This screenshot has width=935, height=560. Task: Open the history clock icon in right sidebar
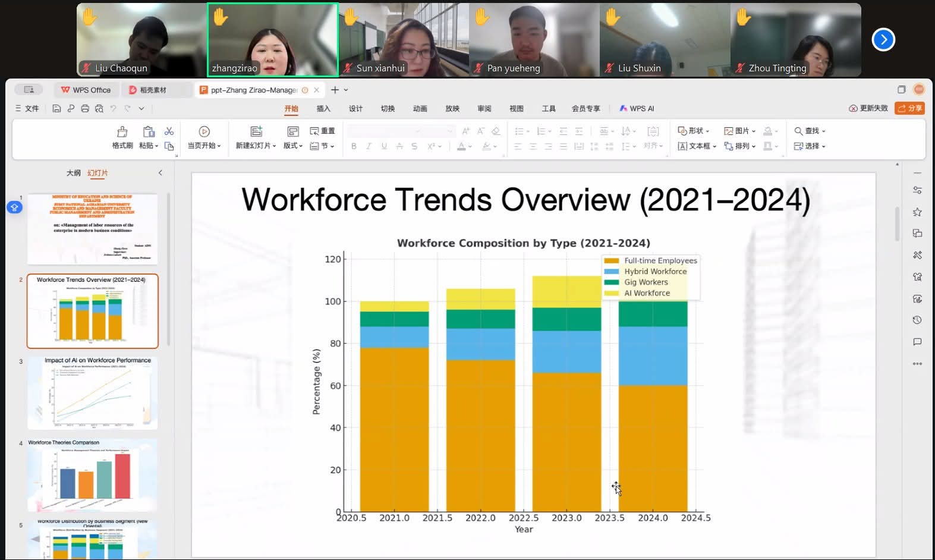pyautogui.click(x=917, y=320)
